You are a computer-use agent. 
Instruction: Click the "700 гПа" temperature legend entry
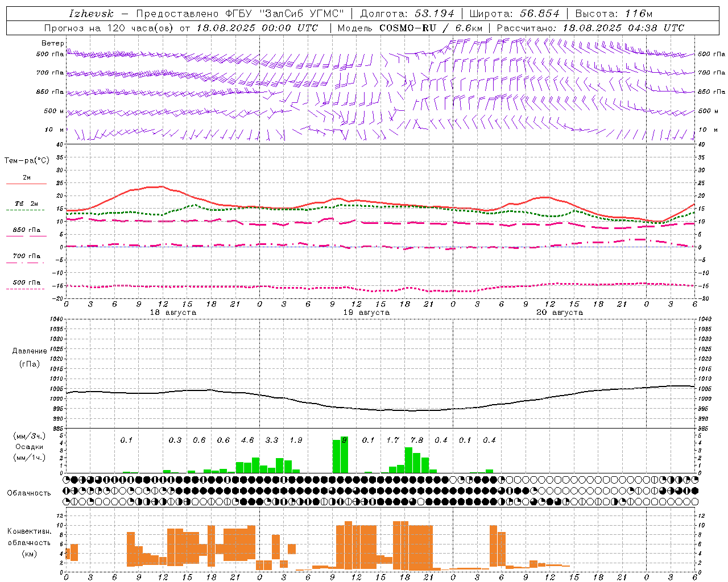pyautogui.click(x=26, y=256)
